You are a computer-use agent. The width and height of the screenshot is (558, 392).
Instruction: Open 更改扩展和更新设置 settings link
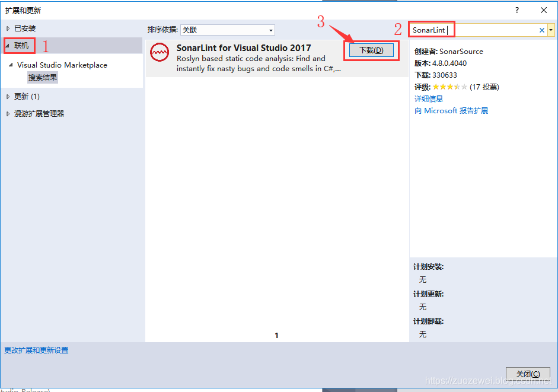click(x=36, y=350)
